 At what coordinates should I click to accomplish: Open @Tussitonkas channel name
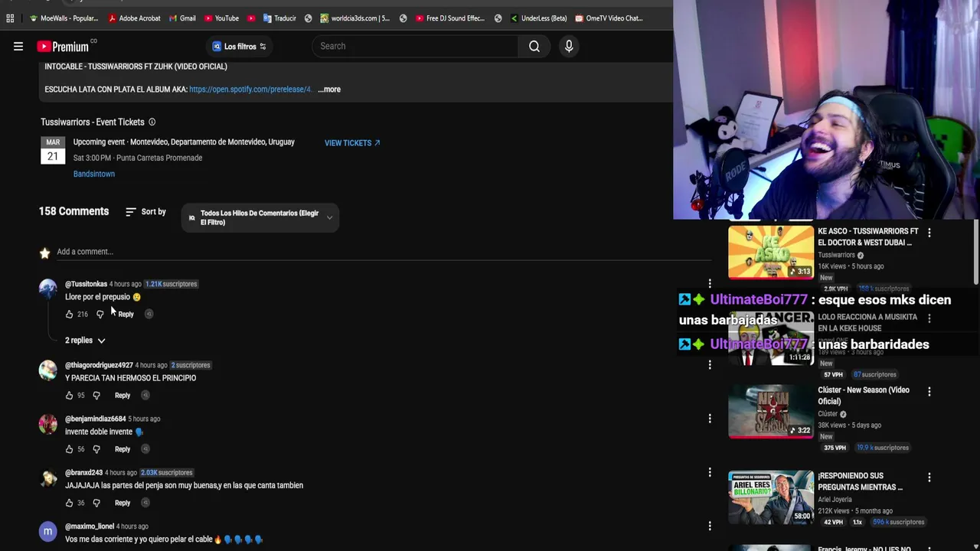(x=86, y=284)
